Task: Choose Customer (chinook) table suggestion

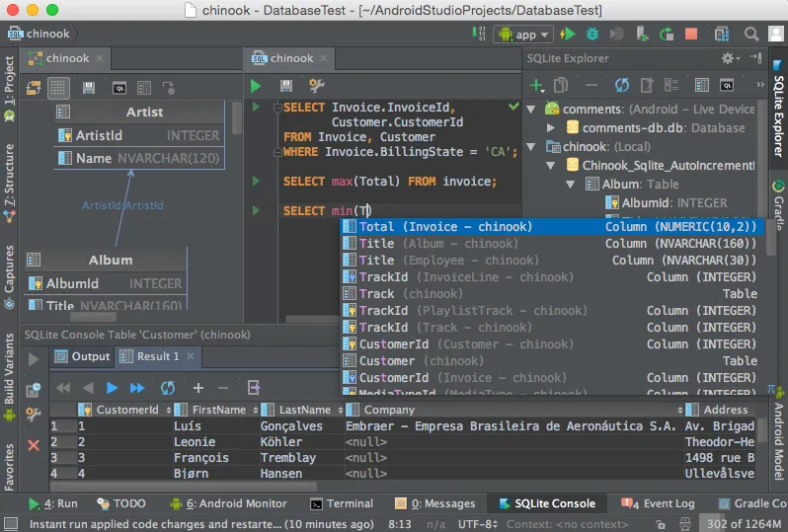Action: tap(553, 360)
